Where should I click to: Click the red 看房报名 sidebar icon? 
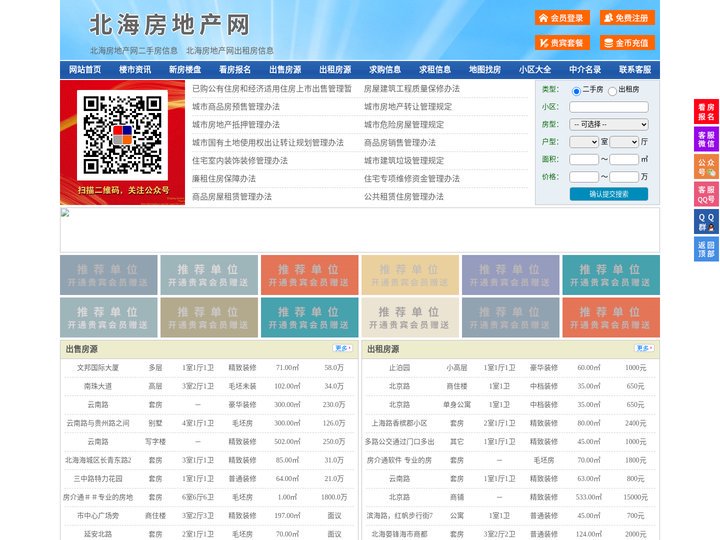(706, 112)
